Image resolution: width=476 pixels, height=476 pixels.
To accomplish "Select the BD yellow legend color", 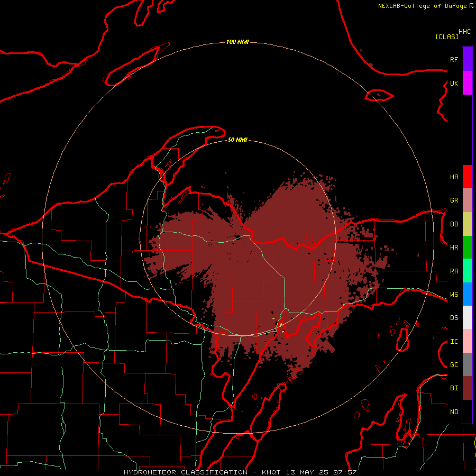I will [x=467, y=224].
